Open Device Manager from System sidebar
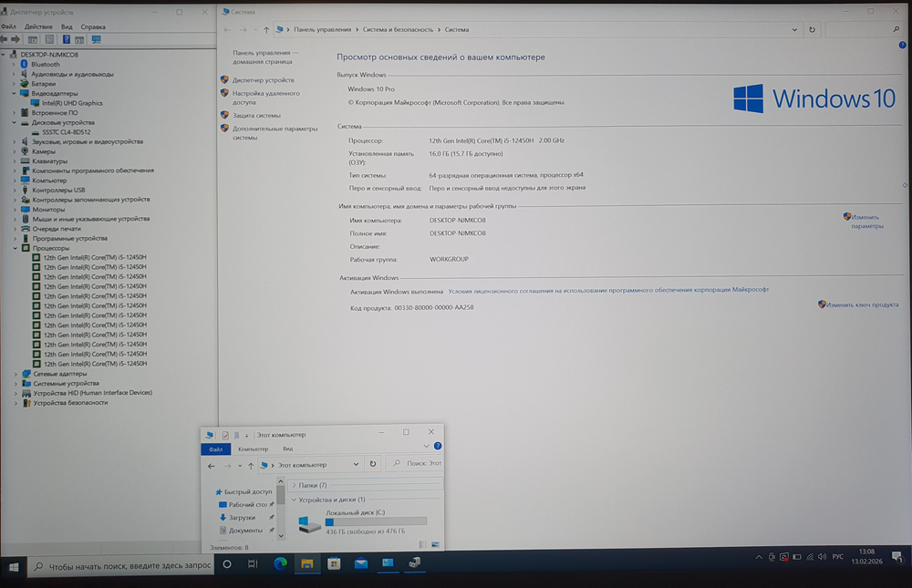This screenshot has height=588, width=912. point(264,80)
